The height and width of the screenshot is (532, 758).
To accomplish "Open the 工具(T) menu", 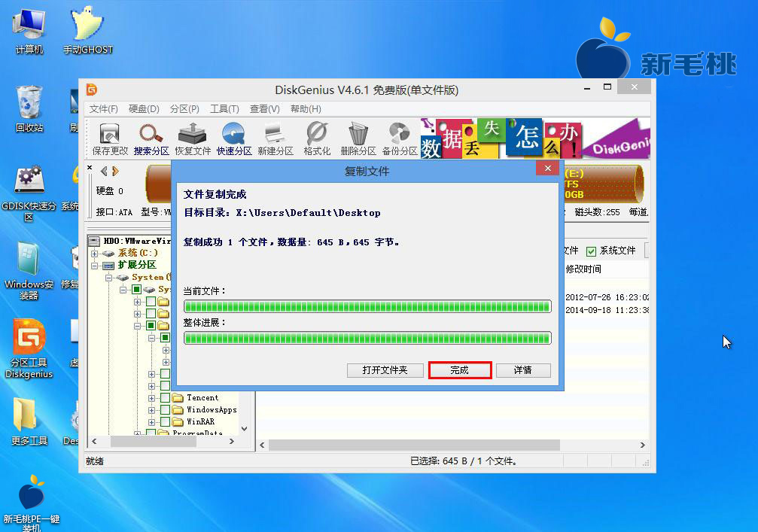I will coord(224,108).
